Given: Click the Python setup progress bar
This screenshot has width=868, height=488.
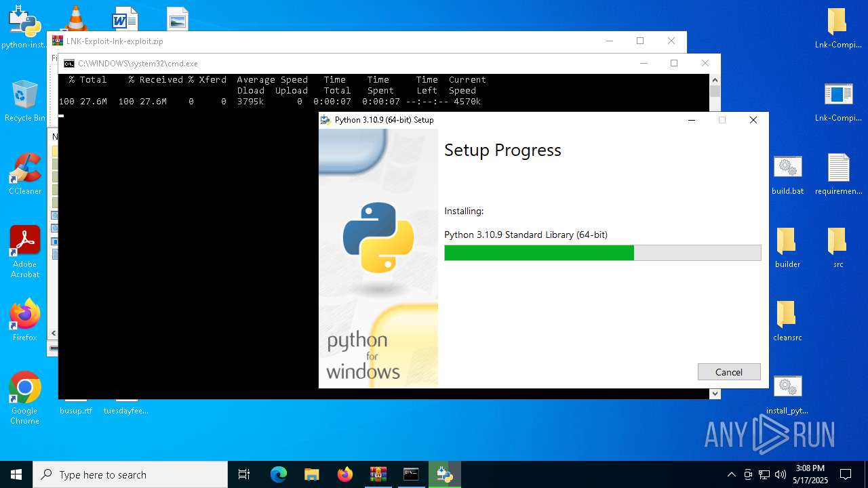Looking at the screenshot, I should [602, 253].
